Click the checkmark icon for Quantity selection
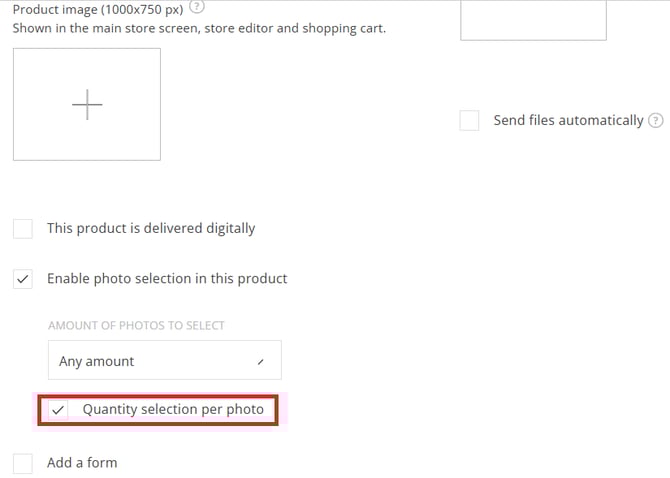This screenshot has height=478, width=670. click(58, 410)
